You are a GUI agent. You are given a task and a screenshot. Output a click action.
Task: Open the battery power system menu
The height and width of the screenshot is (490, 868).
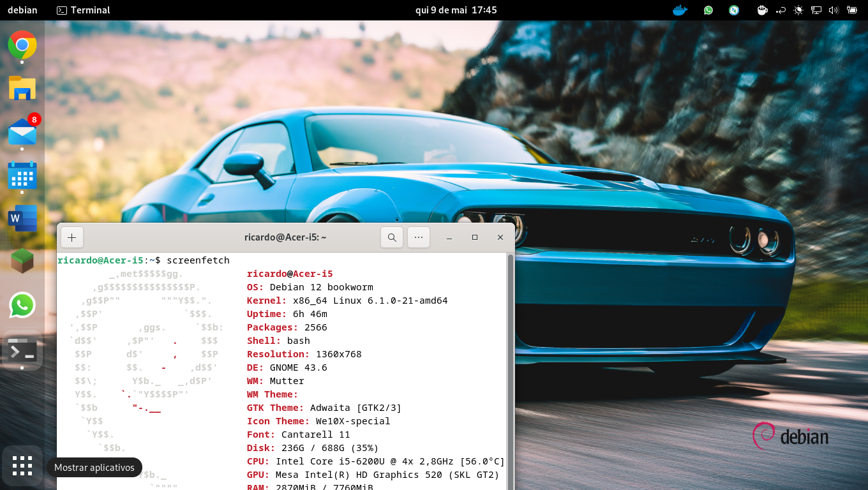tap(851, 10)
